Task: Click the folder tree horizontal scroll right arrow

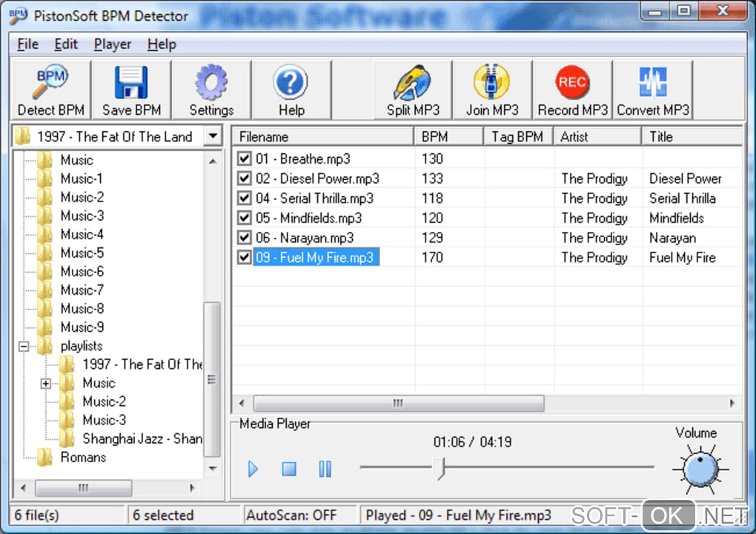Action: [192, 488]
